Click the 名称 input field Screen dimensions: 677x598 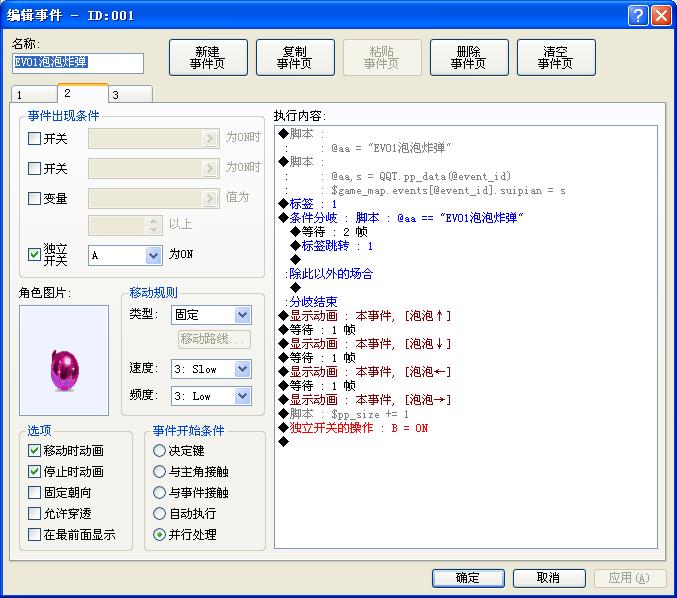pos(78,63)
